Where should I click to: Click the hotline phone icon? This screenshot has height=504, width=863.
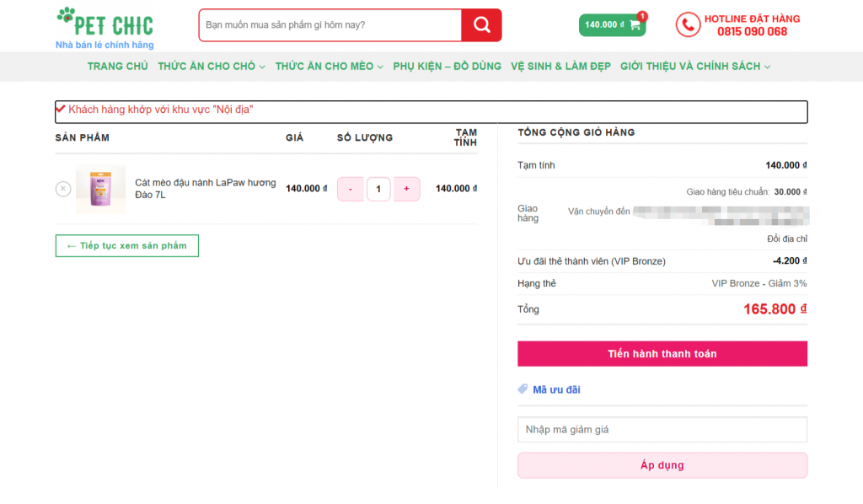[688, 24]
